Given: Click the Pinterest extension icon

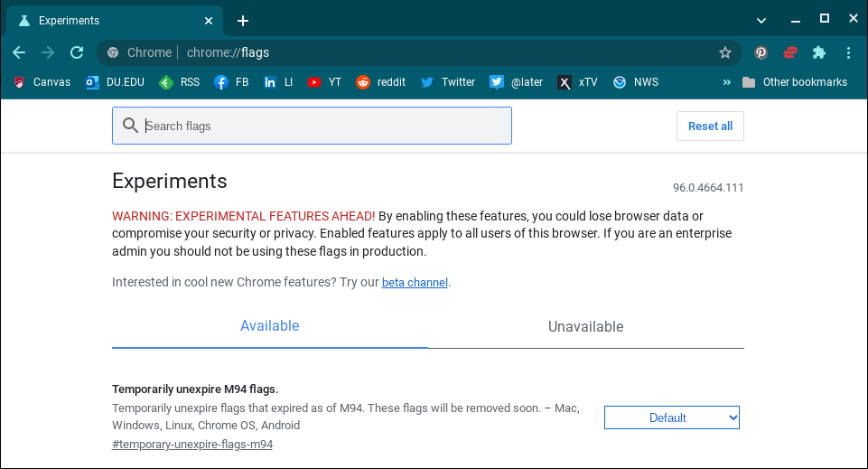Looking at the screenshot, I should pos(761,52).
